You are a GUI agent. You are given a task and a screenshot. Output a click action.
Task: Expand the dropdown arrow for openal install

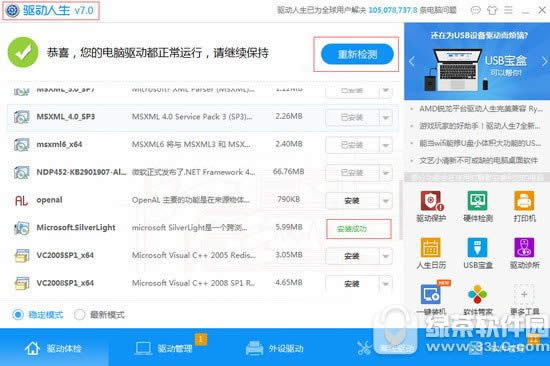click(385, 201)
